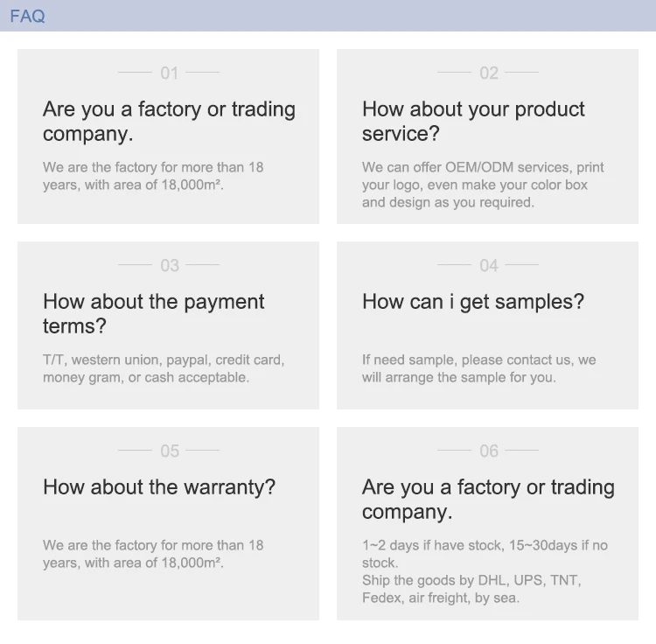This screenshot has width=656, height=644.
Task: Click the '1~2 days if have stock' text
Action: [485, 553]
